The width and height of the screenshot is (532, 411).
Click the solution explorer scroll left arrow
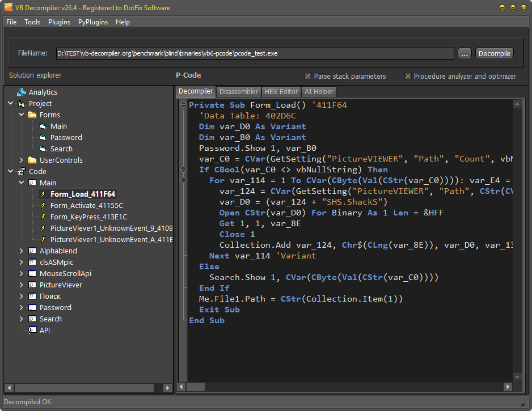click(9, 388)
